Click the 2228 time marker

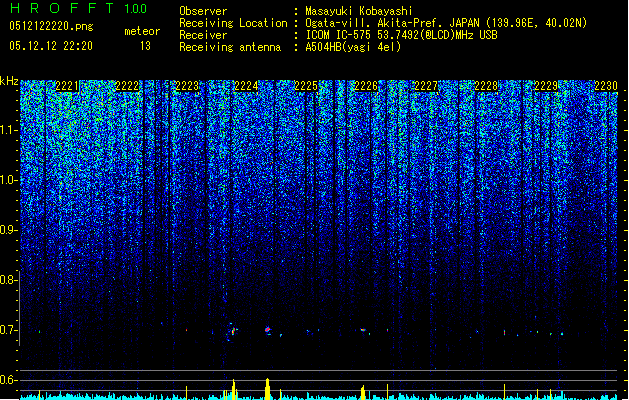486,86
